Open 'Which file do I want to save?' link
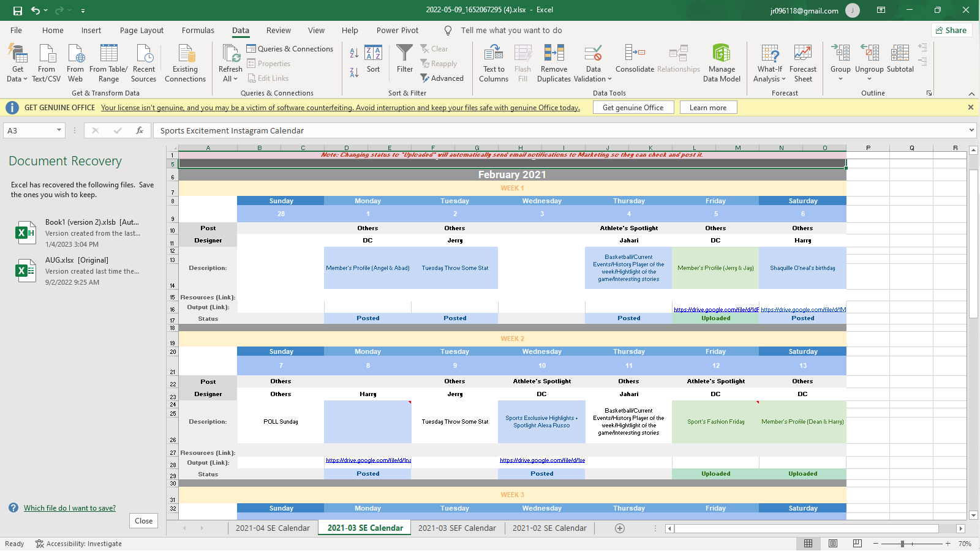 [x=69, y=508]
